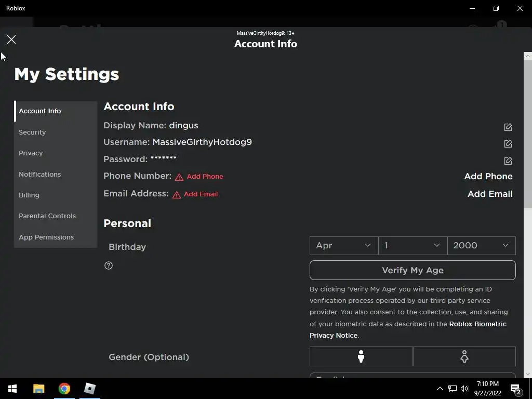Open the Windows Start menu
The width and height of the screenshot is (532, 399).
[x=12, y=389]
